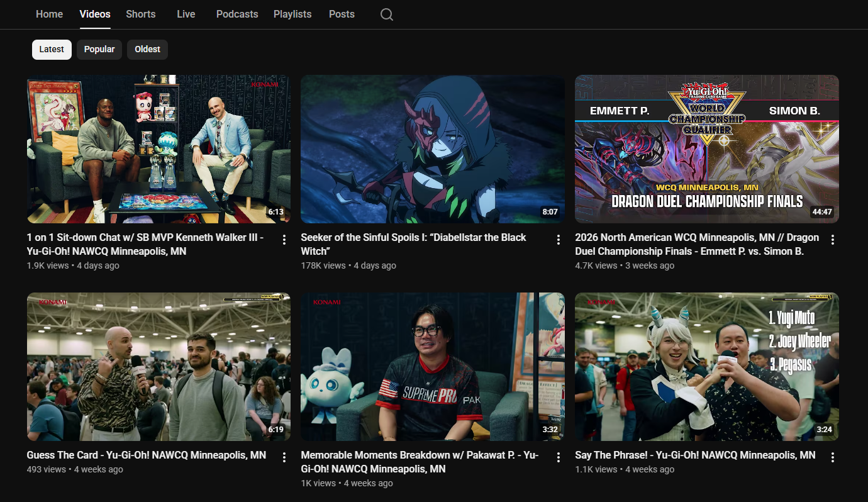Open options menu for Guess The Card video
Viewport: 868px width, 502px height.
284,457
